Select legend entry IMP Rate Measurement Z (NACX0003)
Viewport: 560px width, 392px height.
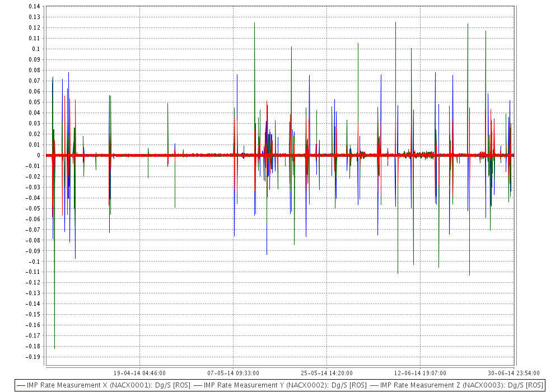point(461,385)
